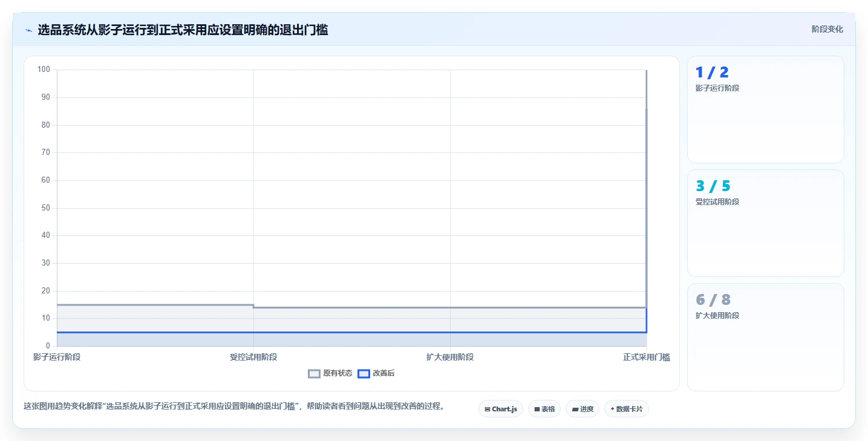Select the 6 / 8 扩大使用阶段 card
The height and width of the screenshot is (441, 868).
click(765, 337)
